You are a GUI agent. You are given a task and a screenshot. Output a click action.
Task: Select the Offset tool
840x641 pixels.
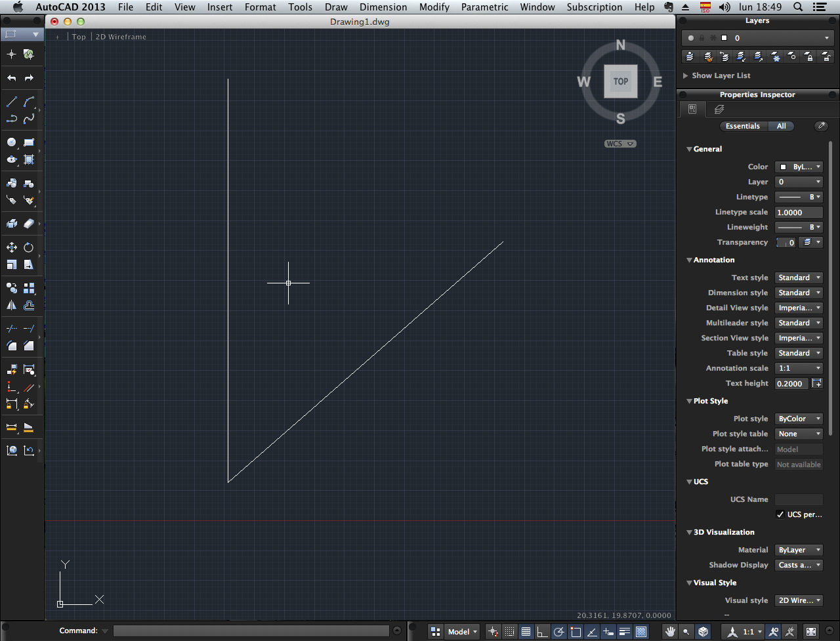29,305
